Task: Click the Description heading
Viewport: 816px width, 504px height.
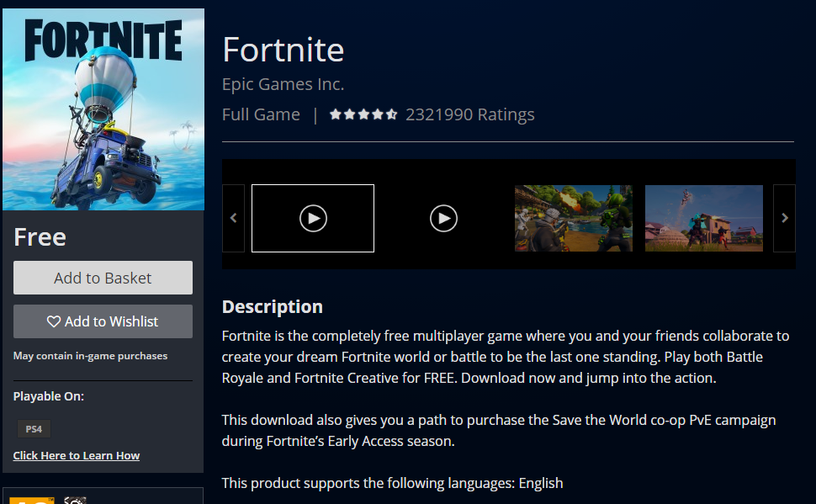Action: click(x=273, y=306)
